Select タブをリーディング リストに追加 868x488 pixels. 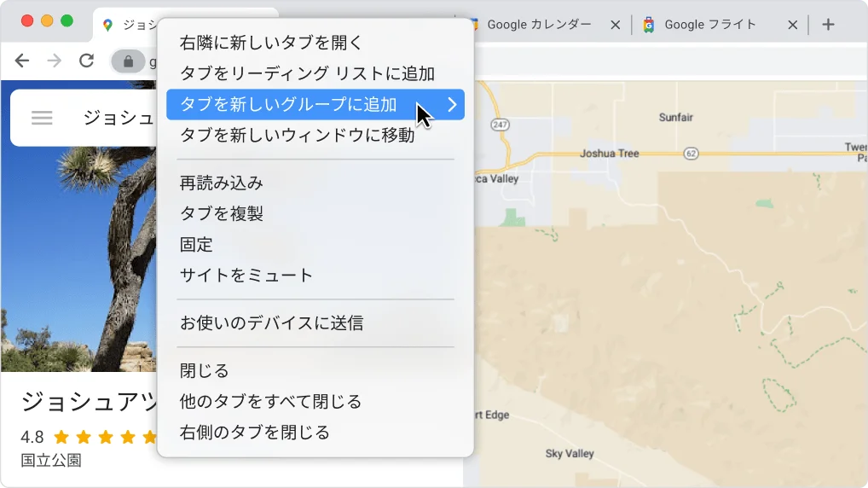coord(315,73)
